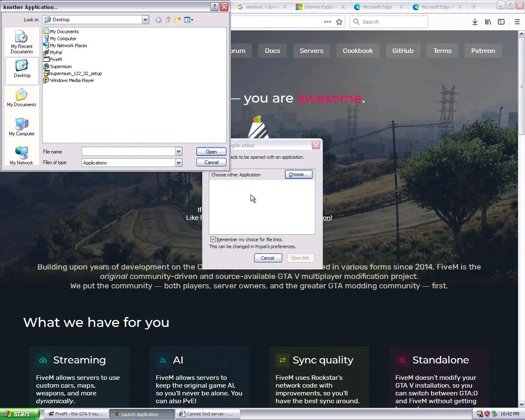Select My Recent Documents in the places bar
The image size is (525, 420).
22,42
